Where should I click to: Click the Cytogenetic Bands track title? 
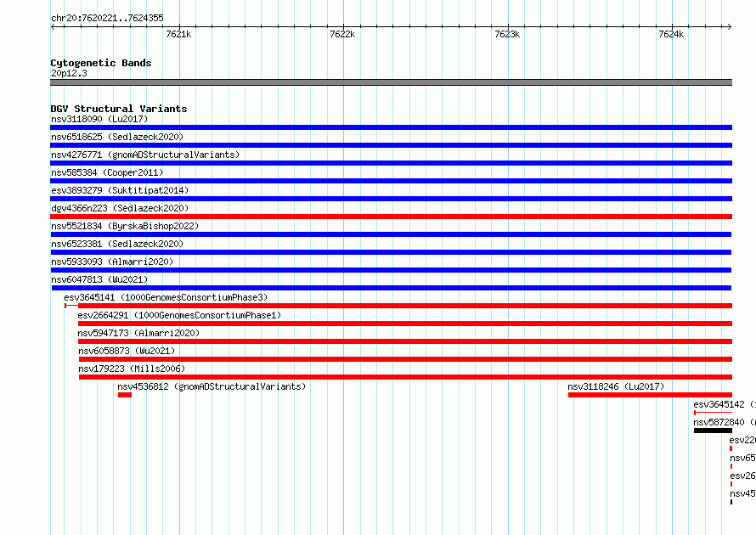pyautogui.click(x=101, y=63)
